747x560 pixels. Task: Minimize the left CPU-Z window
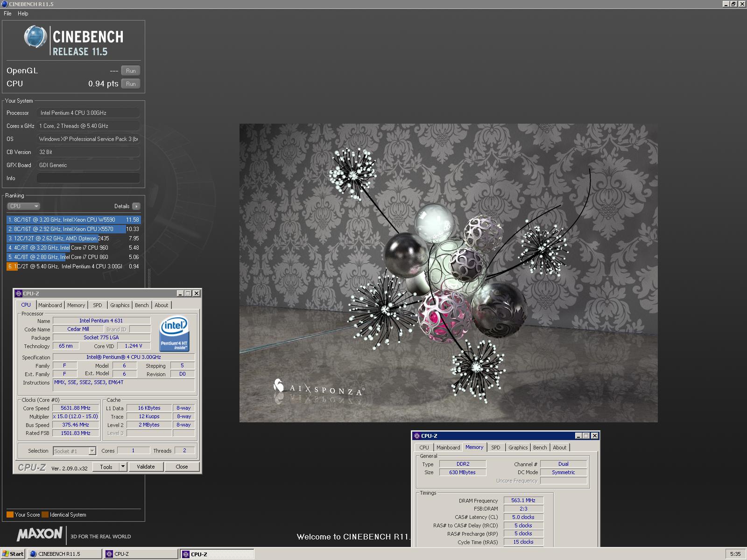click(180, 294)
